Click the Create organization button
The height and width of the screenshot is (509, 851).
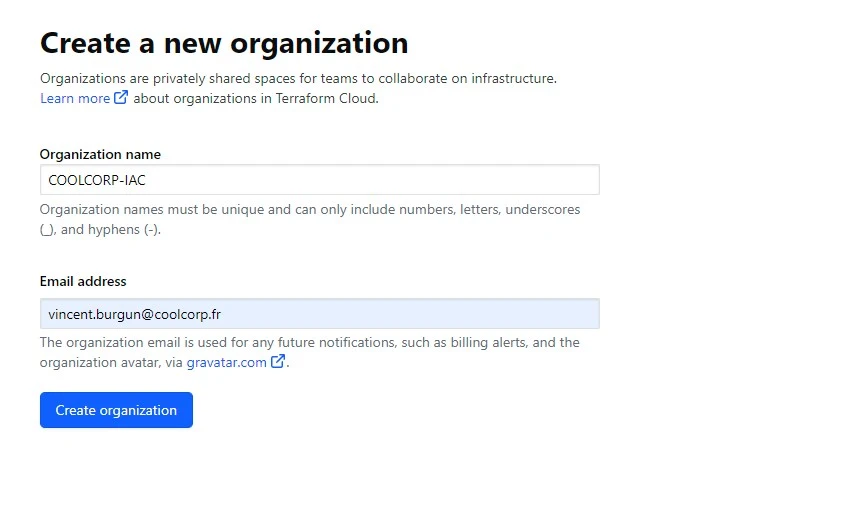(x=116, y=410)
